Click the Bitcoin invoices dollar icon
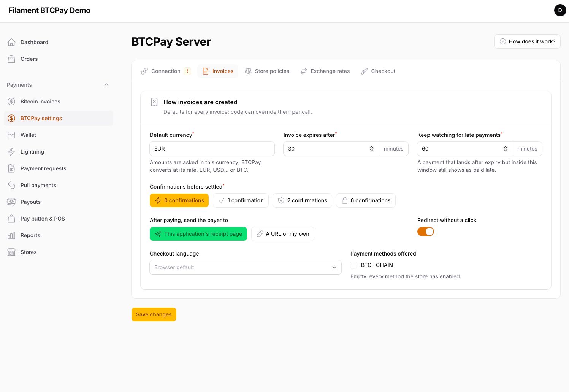 point(11,102)
